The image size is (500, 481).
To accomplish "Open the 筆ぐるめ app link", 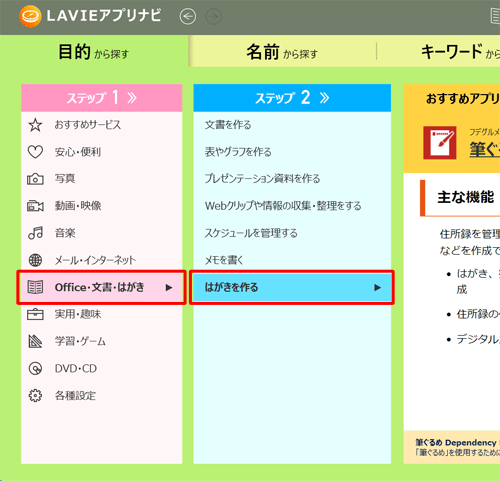I will point(485,149).
